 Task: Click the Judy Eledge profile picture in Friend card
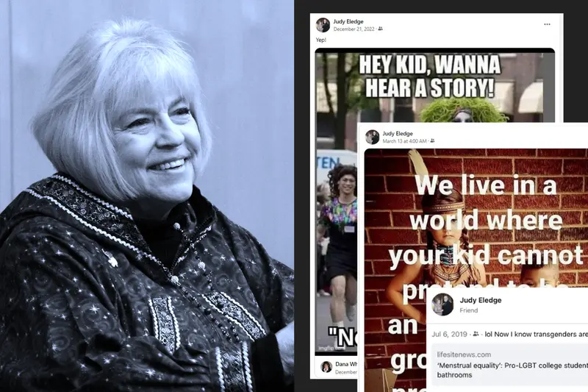[x=442, y=304]
